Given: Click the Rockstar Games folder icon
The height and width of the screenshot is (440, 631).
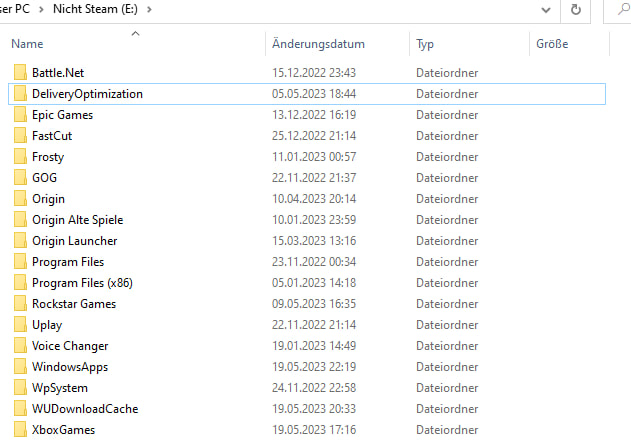Looking at the screenshot, I should 20,304.
